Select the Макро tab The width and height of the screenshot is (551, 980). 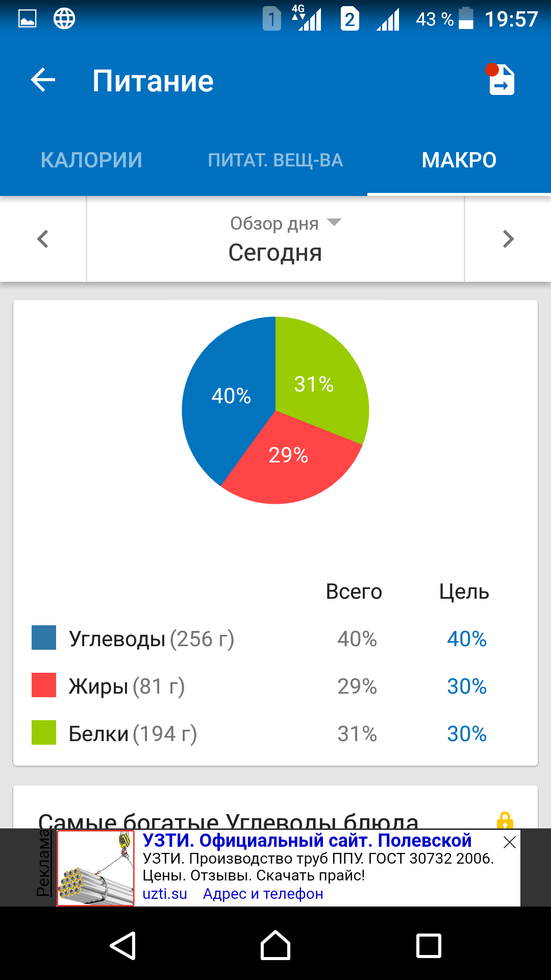(x=459, y=160)
